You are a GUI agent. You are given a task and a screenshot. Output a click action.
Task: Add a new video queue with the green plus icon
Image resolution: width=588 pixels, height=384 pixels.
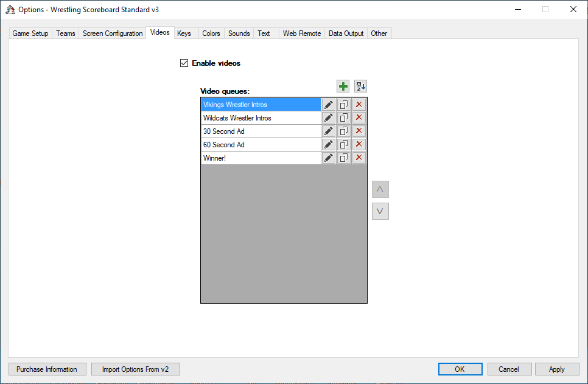[x=343, y=86]
